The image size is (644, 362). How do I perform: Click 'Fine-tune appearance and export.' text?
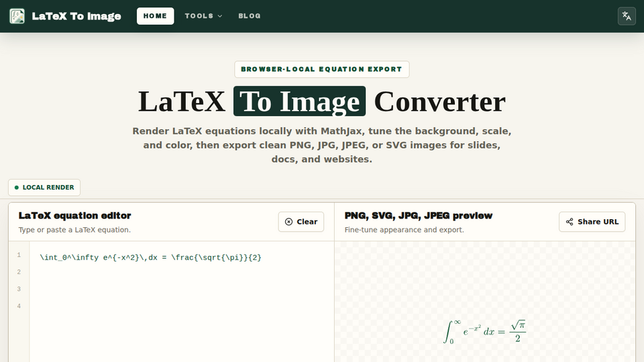tap(404, 230)
